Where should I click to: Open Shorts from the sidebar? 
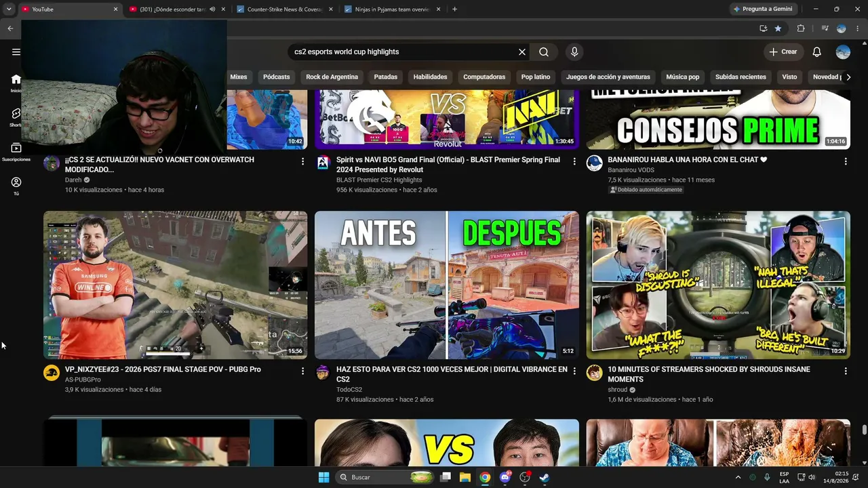pyautogui.click(x=16, y=117)
